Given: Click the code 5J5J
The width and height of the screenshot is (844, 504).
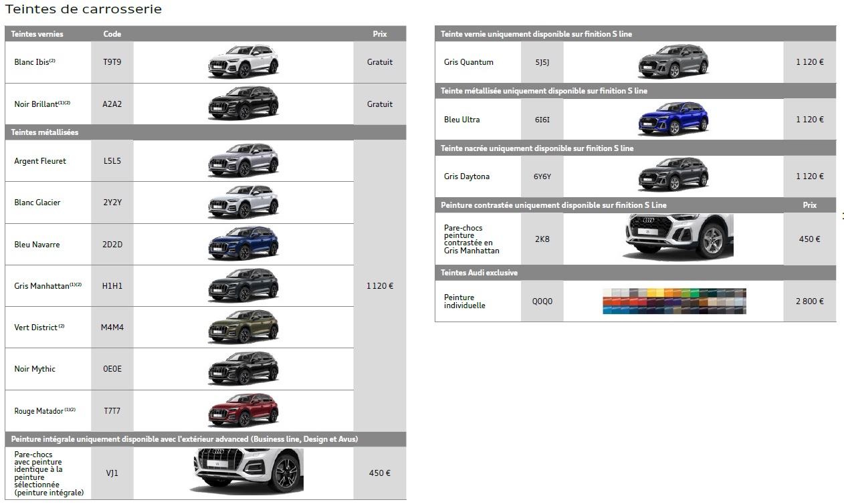Looking at the screenshot, I should [x=542, y=62].
